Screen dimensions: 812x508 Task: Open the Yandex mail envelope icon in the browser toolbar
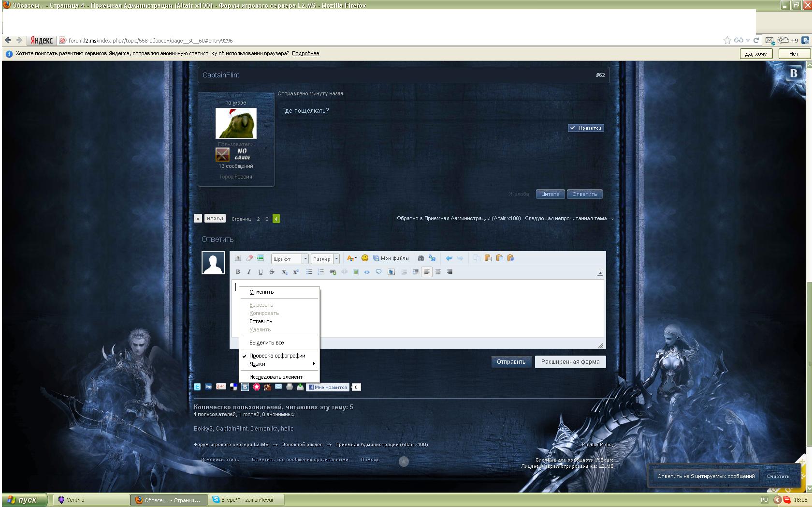coord(769,41)
